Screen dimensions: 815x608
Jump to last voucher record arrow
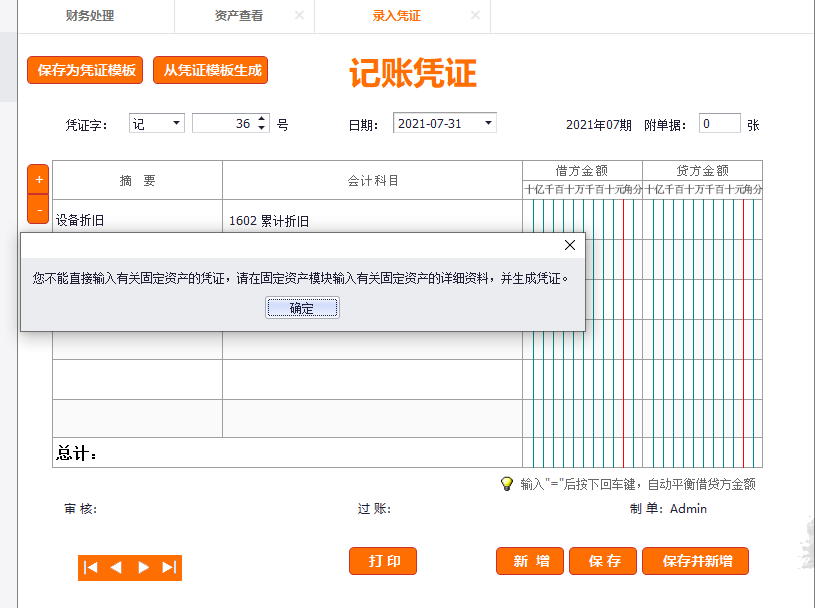(x=169, y=568)
